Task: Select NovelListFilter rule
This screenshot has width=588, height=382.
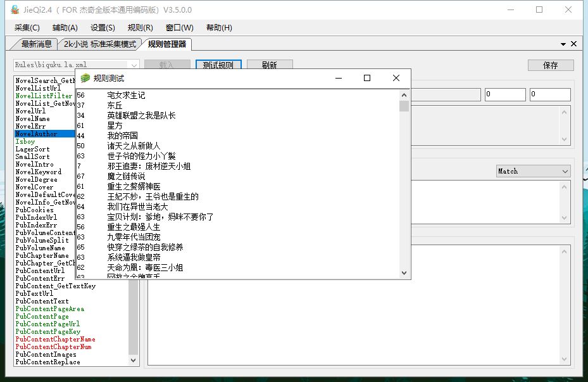Action: point(44,96)
